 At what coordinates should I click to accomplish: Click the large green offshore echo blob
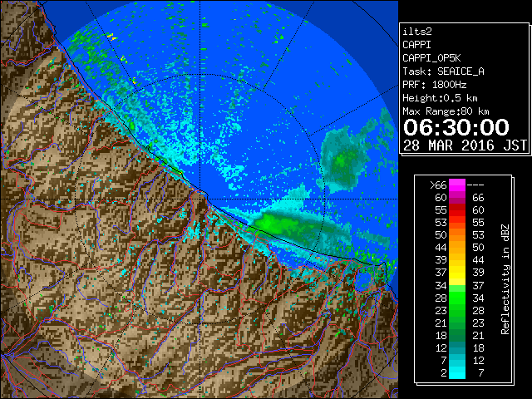click(344, 160)
